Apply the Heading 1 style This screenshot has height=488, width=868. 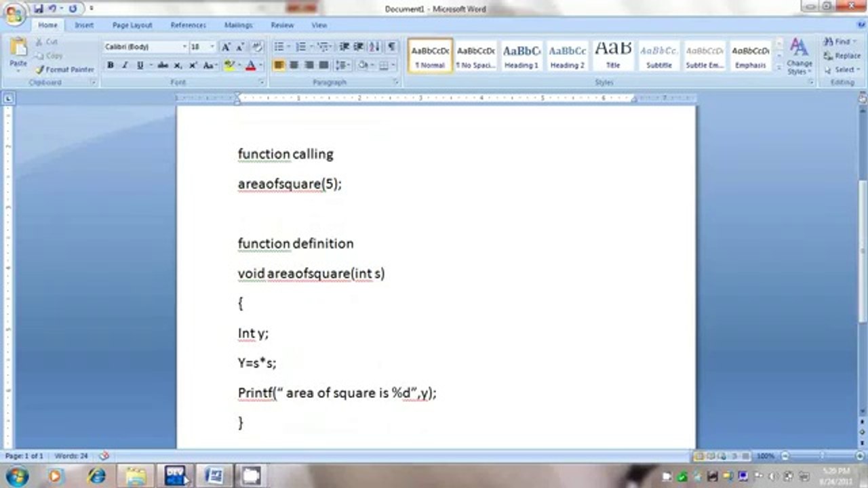521,55
